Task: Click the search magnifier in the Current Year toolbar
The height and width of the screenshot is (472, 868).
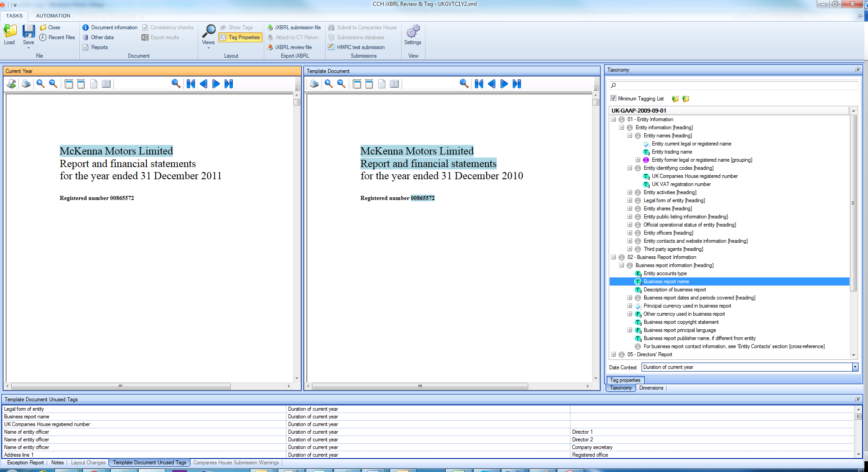Action: coord(176,84)
